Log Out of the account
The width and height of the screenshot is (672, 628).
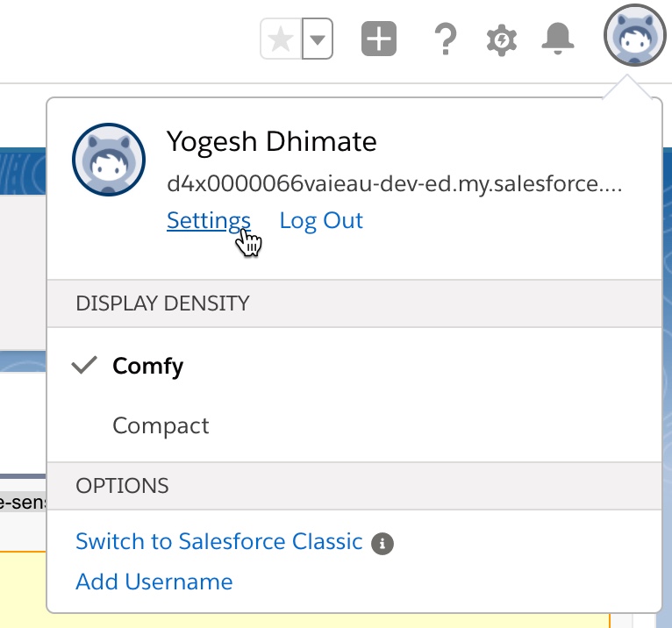(x=321, y=221)
